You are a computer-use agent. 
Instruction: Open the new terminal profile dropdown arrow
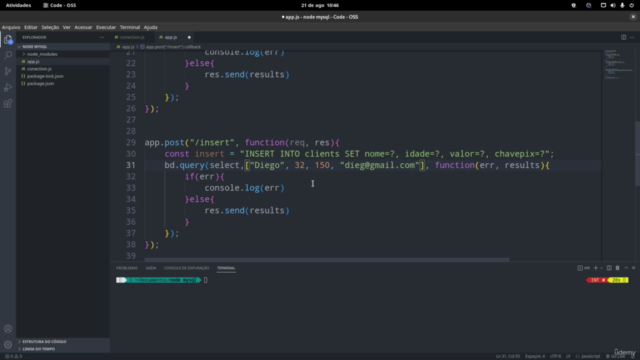[601, 268]
